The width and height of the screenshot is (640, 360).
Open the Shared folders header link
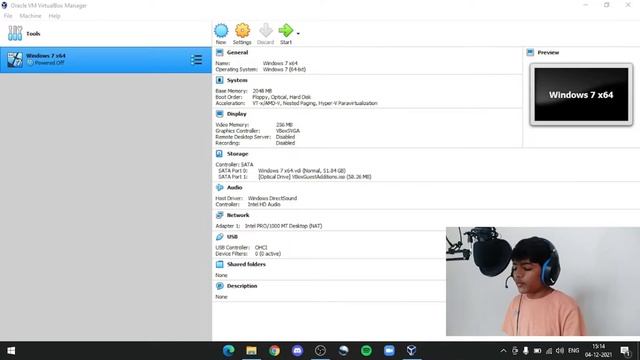pos(246,264)
